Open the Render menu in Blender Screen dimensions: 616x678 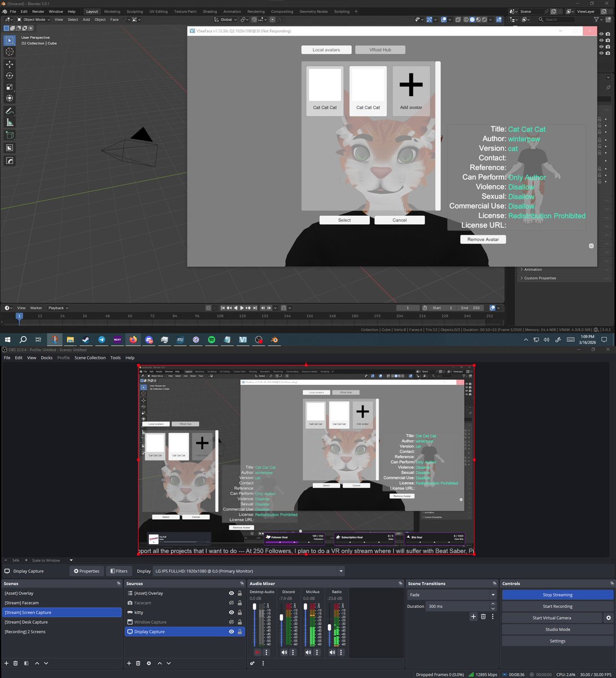(x=38, y=11)
